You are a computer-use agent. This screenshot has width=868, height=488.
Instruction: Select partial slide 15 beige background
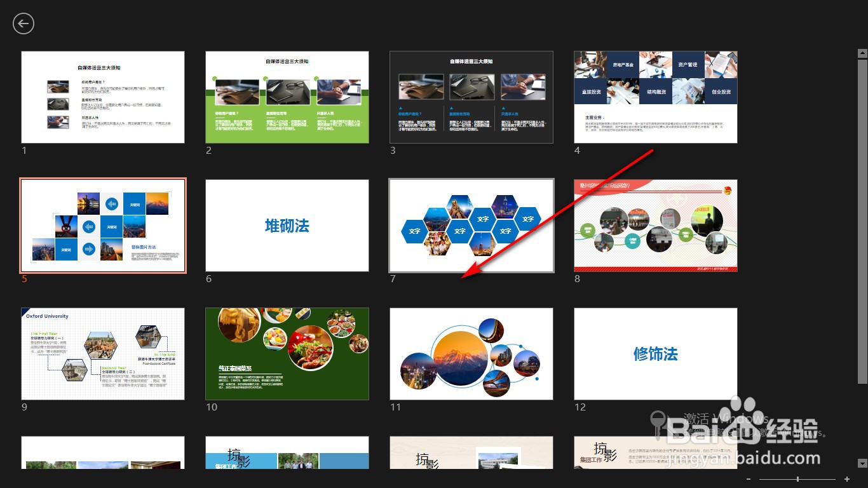coord(471,453)
